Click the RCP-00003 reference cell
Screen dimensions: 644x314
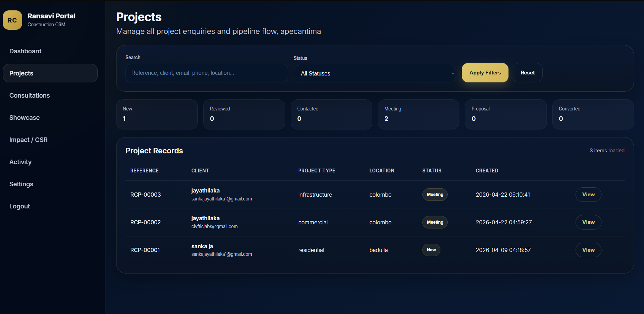click(146, 195)
